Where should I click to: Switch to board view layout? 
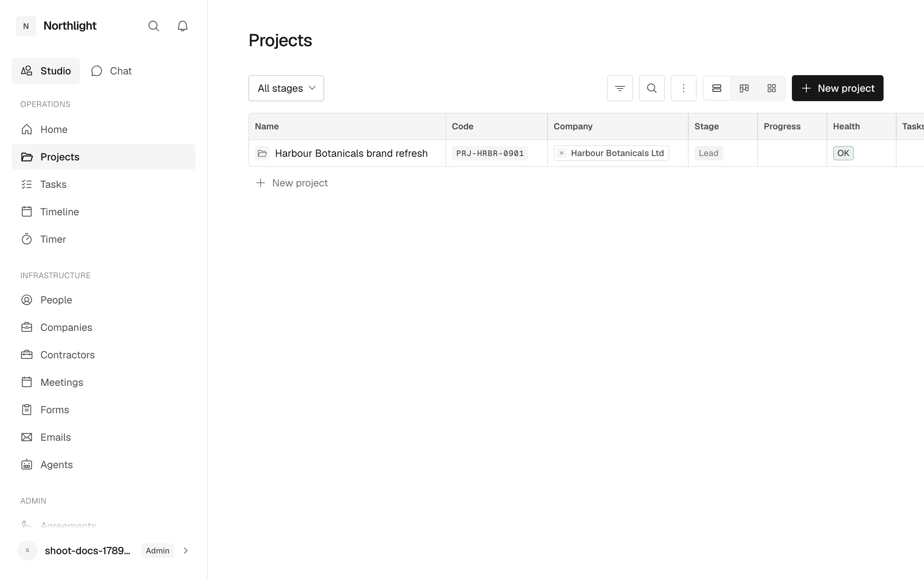tap(744, 88)
